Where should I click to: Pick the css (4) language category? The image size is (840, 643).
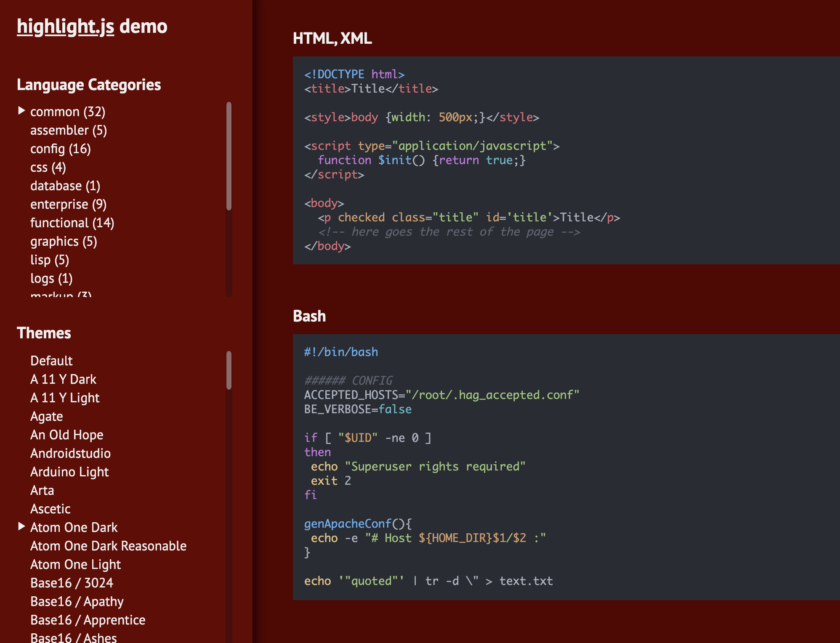[48, 167]
